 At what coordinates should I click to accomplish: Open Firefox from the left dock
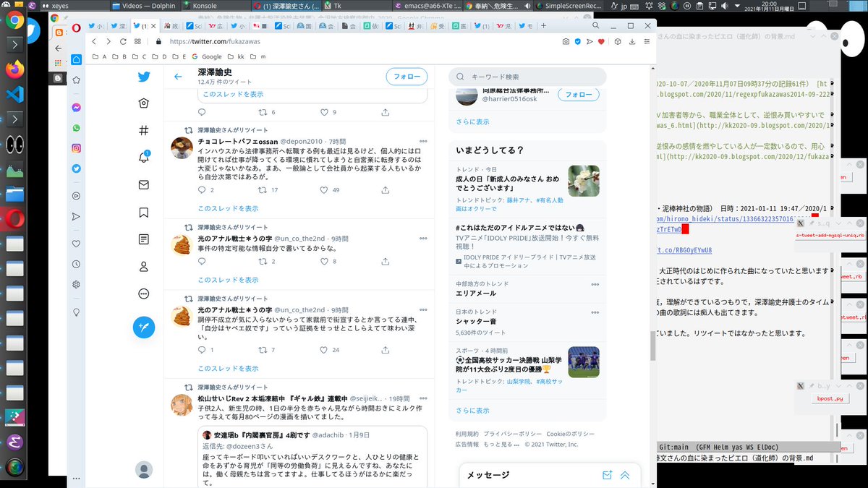point(14,69)
